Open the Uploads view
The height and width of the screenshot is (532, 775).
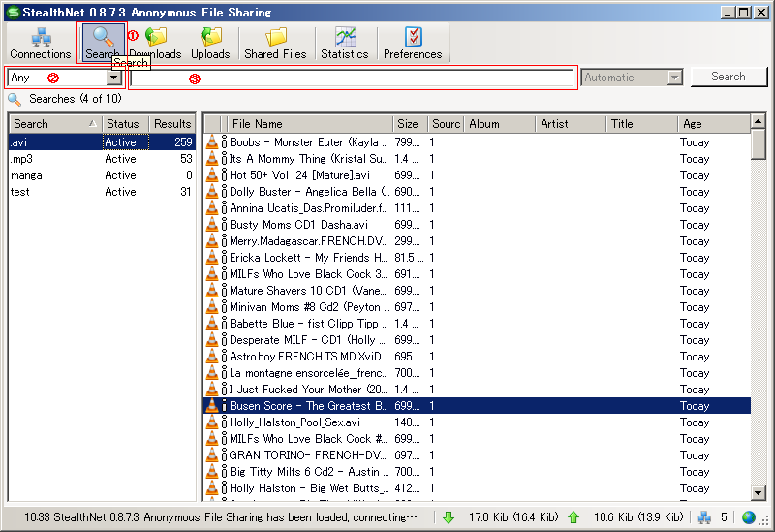(210, 43)
